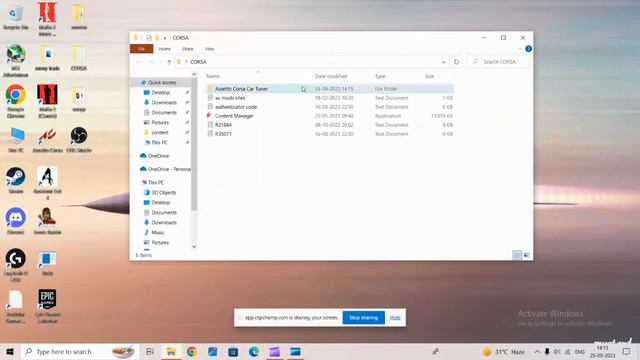Open the Recycle Bin desktop icon
The height and width of the screenshot is (360, 640).
tap(16, 17)
